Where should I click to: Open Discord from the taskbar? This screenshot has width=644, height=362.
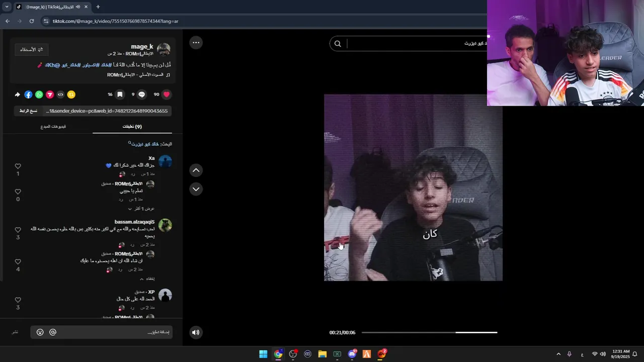coord(352,354)
